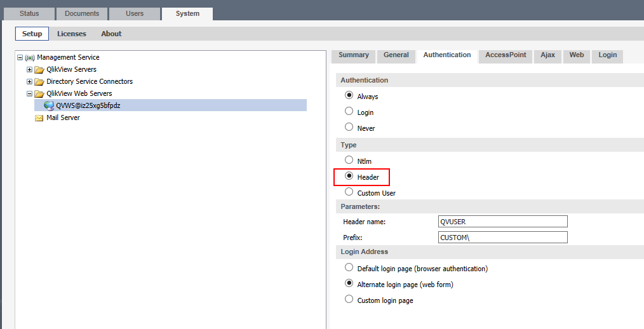Open the Setup subtab

pyautogui.click(x=32, y=34)
